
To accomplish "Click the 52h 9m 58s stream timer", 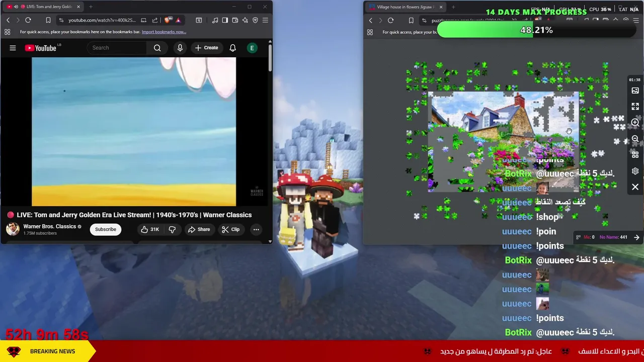I will coord(47,334).
